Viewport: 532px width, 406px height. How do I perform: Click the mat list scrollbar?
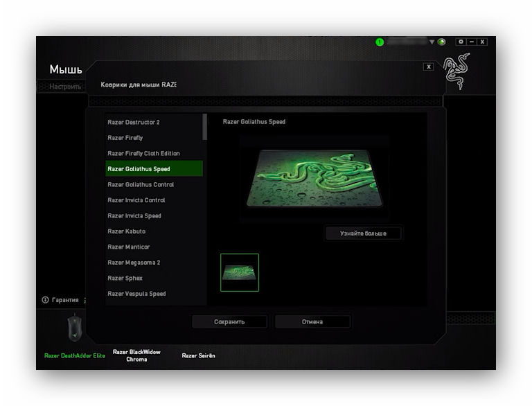[204, 127]
